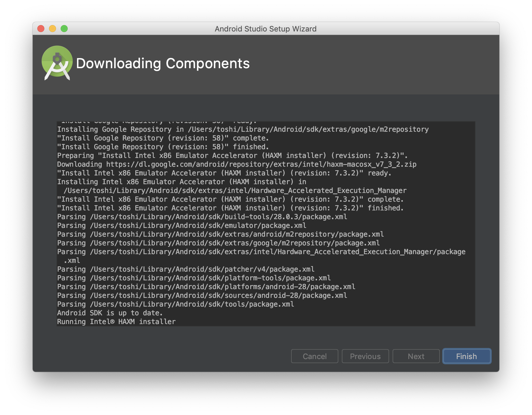Click the haxm-macosx_v7_3_2.zip download URL line
Image resolution: width=532 pixels, height=415 pixels.
[x=237, y=164]
